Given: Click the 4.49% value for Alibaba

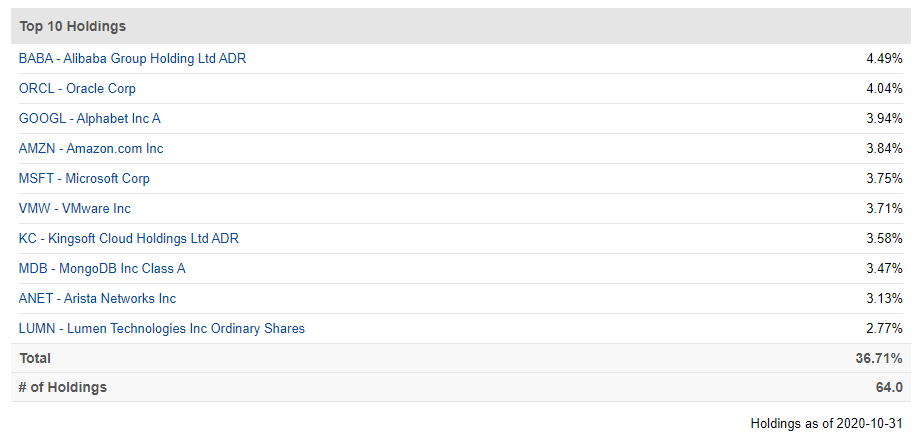Looking at the screenshot, I should pos(884,59).
